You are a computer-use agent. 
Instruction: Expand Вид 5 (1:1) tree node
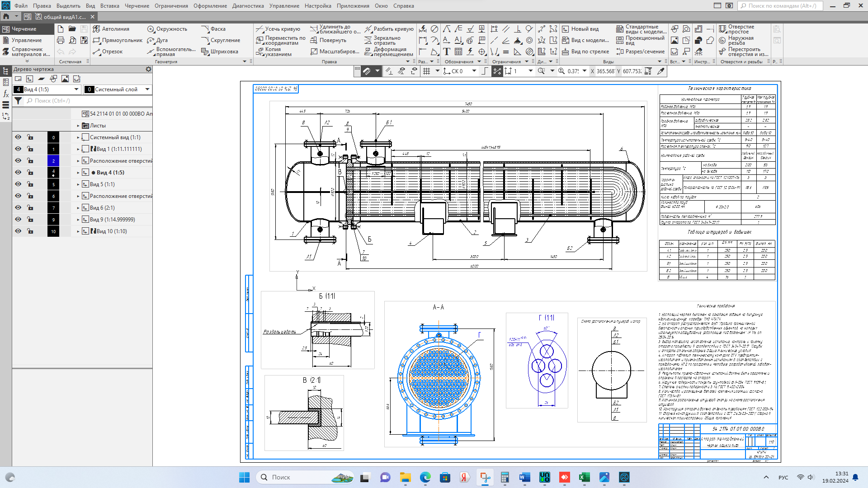click(x=78, y=184)
